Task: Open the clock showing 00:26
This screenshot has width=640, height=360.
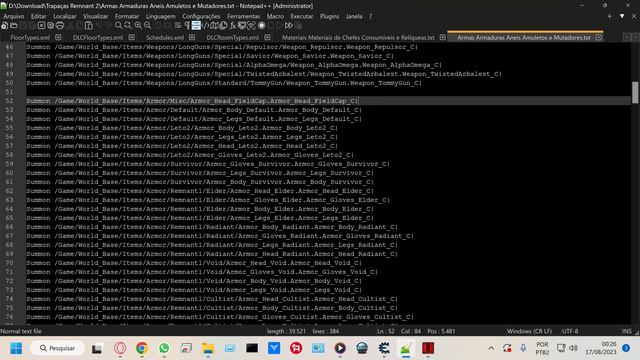Action: [x=600, y=348]
